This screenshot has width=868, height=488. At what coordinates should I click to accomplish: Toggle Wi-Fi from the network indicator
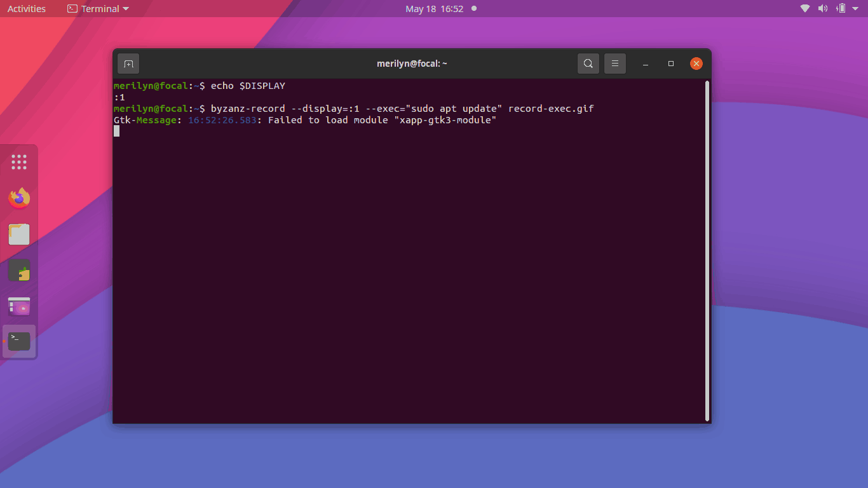tap(804, 8)
